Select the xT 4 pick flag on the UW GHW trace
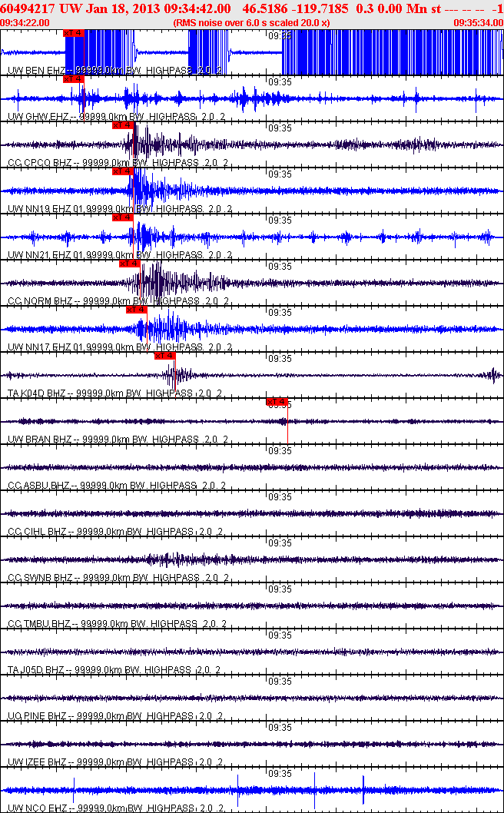The image size is (504, 813). pyautogui.click(x=73, y=79)
